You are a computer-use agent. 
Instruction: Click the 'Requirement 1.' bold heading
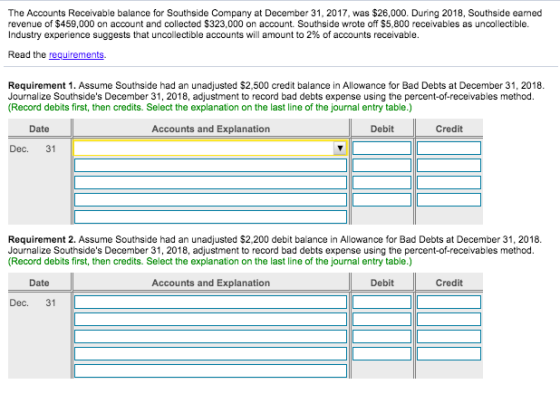(x=42, y=86)
